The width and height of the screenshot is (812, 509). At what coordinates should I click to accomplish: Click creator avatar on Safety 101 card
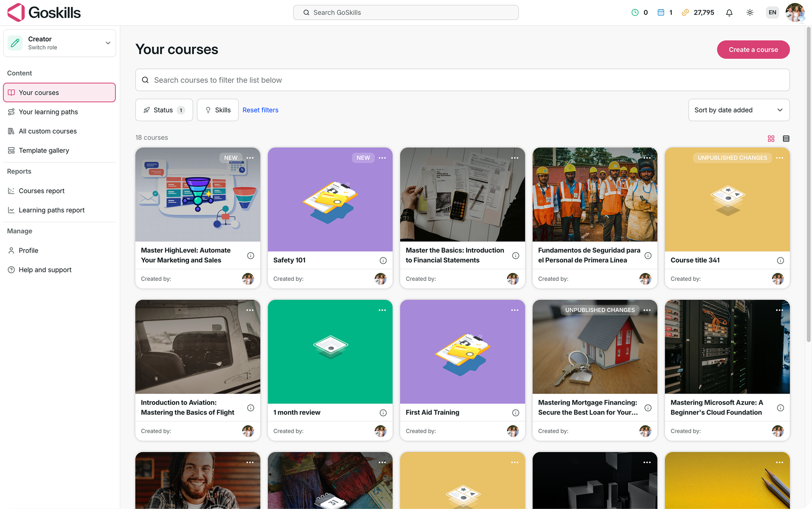(x=380, y=279)
